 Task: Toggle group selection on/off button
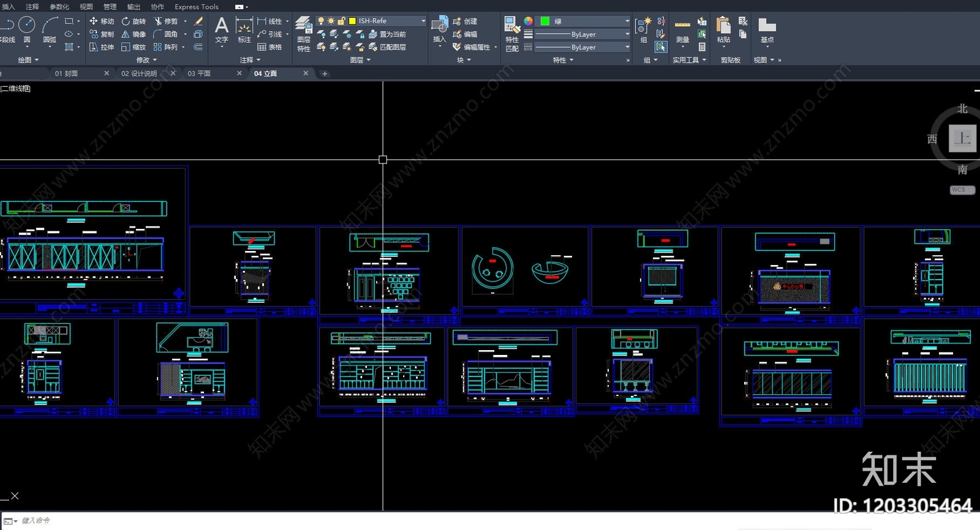coord(660,47)
